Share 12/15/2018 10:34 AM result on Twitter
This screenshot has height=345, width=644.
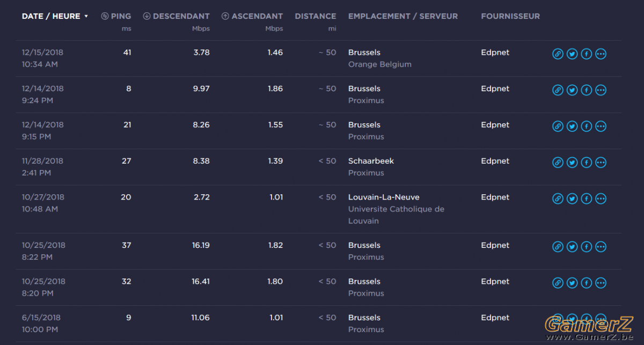[572, 54]
